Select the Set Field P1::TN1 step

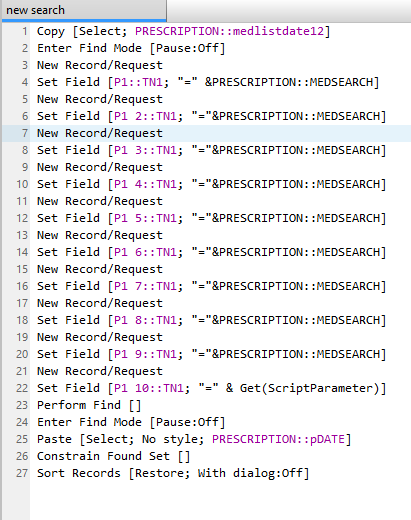pos(208,82)
